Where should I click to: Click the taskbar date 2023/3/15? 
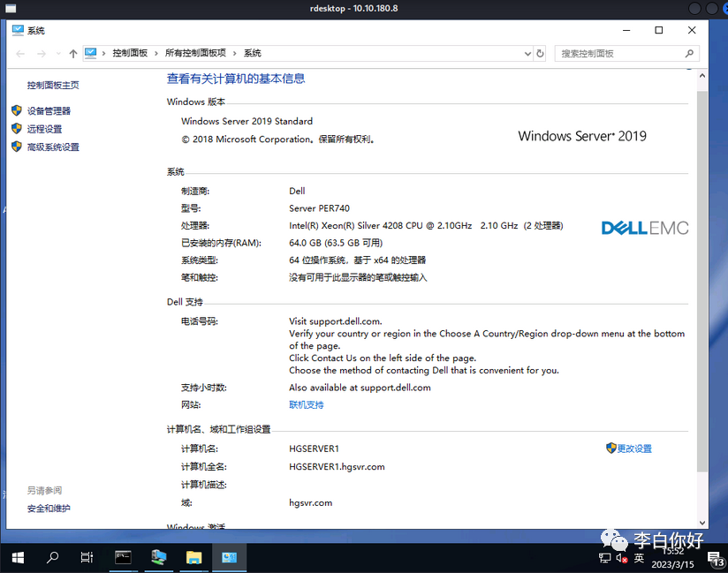(672, 564)
